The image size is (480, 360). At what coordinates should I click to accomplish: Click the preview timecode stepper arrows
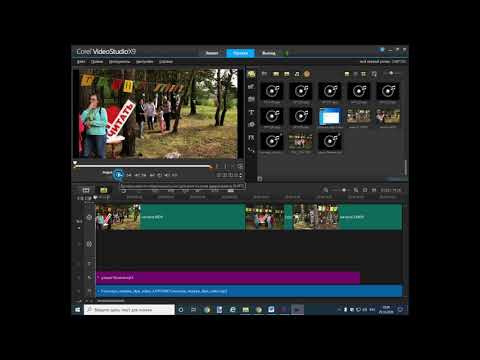coord(241,175)
